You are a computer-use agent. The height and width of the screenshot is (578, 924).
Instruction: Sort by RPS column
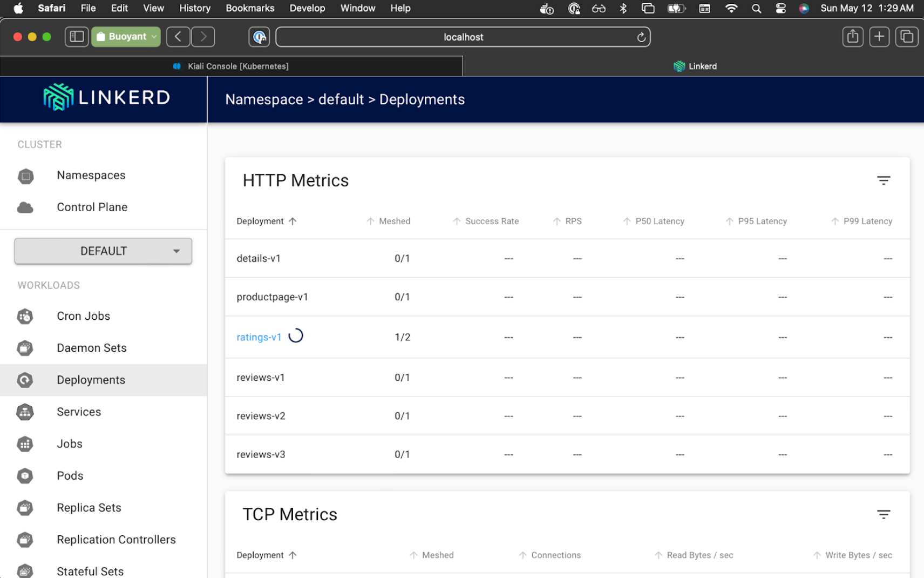567,221
